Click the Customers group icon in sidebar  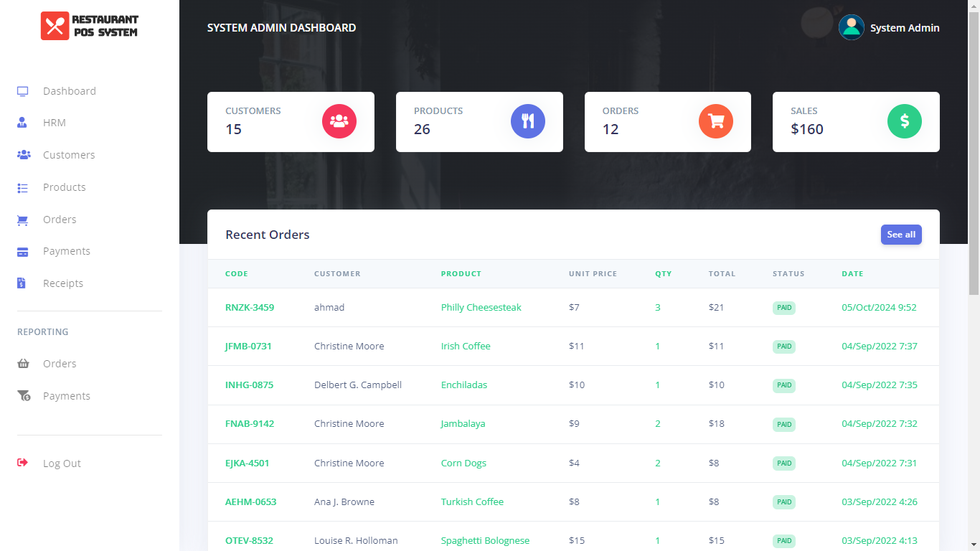tap(24, 155)
